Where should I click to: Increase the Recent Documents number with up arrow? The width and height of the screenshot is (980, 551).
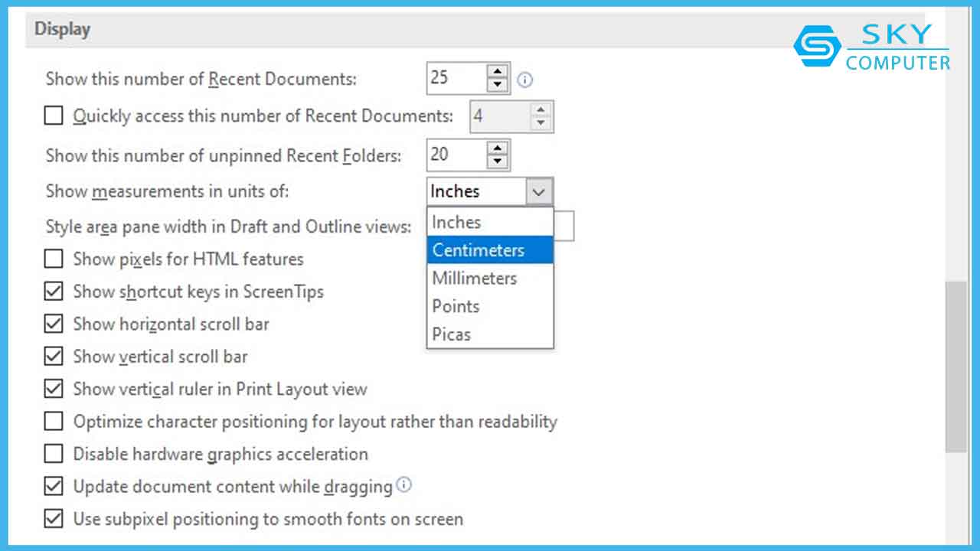click(498, 71)
